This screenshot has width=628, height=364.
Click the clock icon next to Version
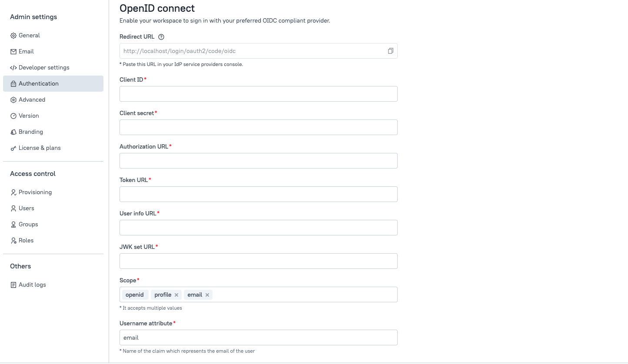[x=13, y=116]
